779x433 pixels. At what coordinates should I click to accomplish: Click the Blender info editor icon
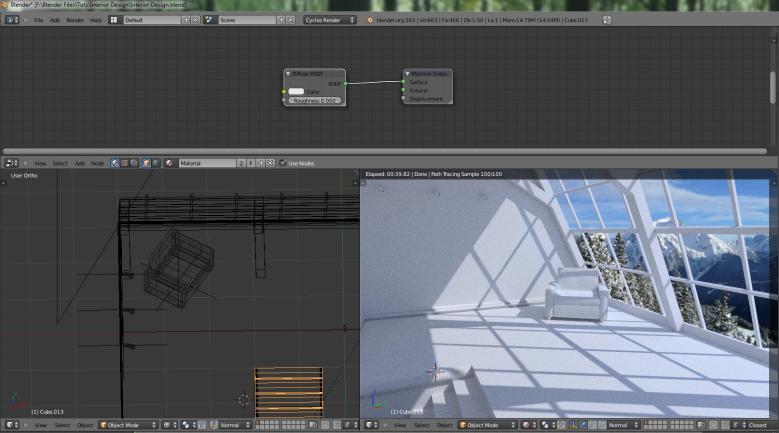pos(11,20)
